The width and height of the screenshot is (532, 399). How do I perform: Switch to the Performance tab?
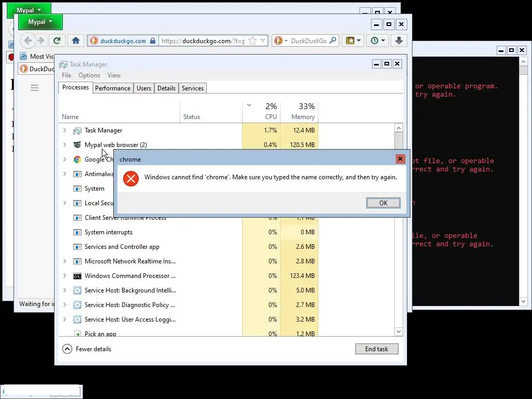pyautogui.click(x=113, y=88)
